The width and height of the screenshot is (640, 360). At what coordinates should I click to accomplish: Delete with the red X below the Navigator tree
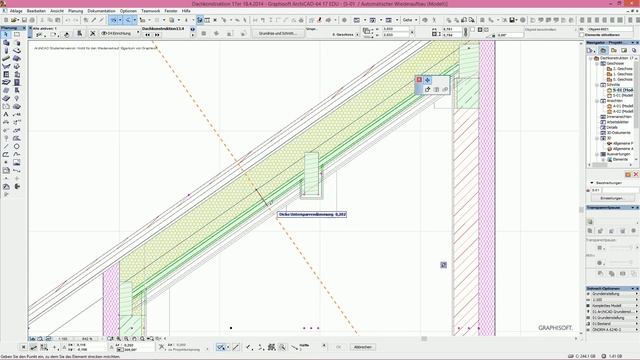636,174
